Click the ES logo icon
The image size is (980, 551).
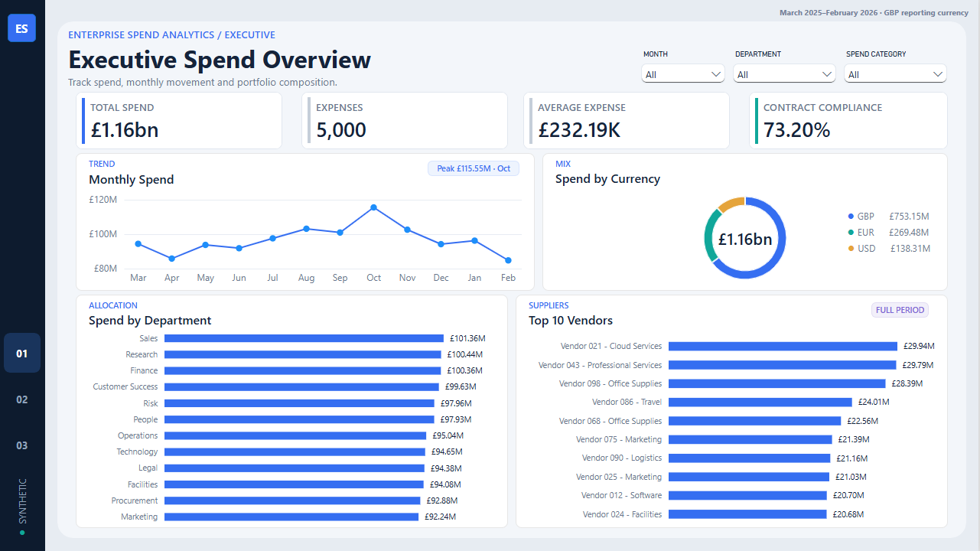point(21,28)
